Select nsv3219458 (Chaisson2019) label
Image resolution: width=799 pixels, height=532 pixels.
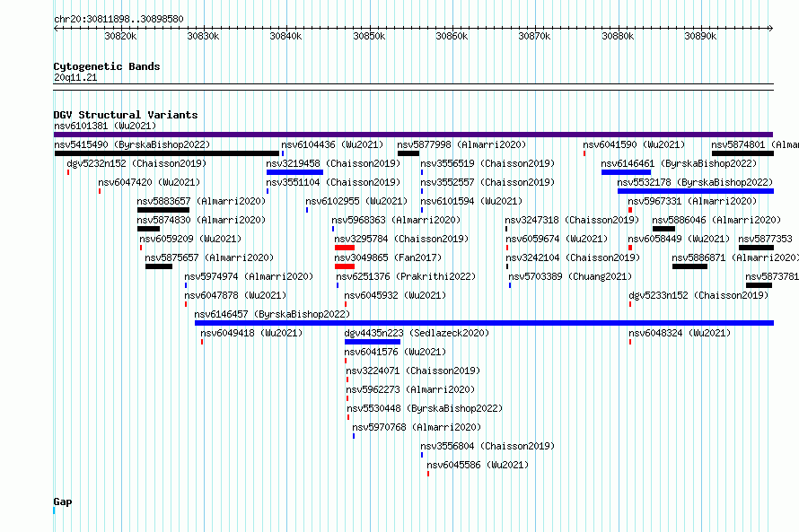click(x=333, y=163)
